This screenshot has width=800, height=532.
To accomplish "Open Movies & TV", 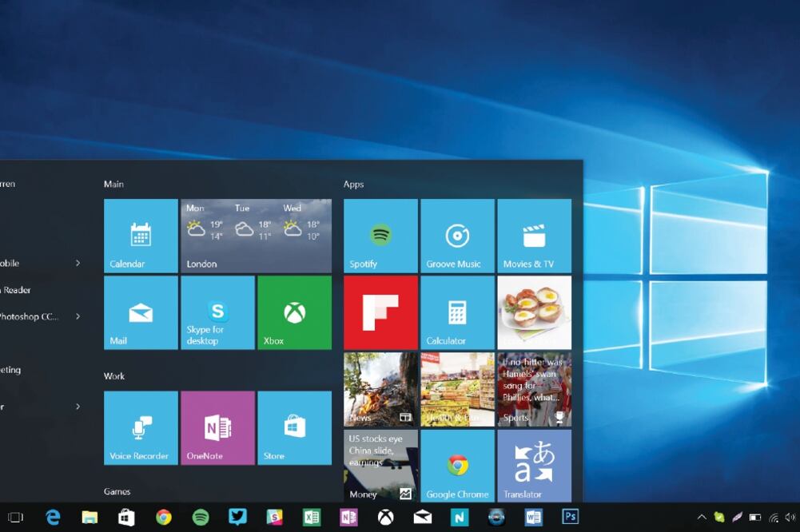I will pos(534,236).
